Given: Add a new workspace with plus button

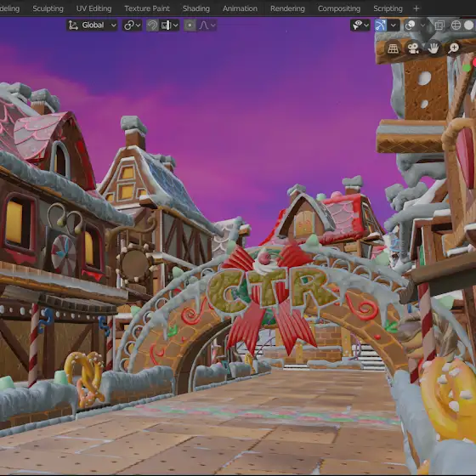Looking at the screenshot, I should (x=416, y=8).
